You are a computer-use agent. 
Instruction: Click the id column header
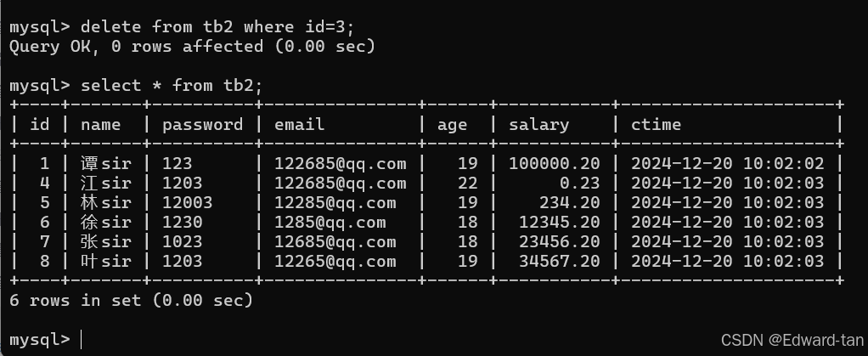39,124
